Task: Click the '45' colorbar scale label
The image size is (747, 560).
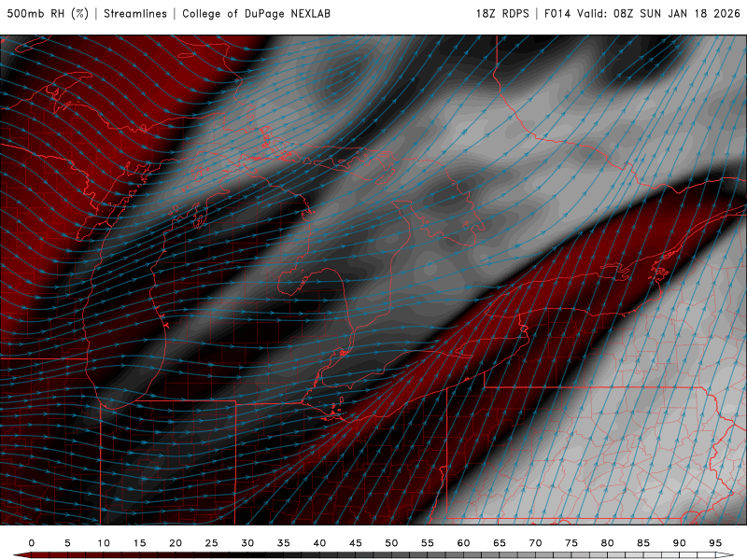Action: [x=356, y=543]
